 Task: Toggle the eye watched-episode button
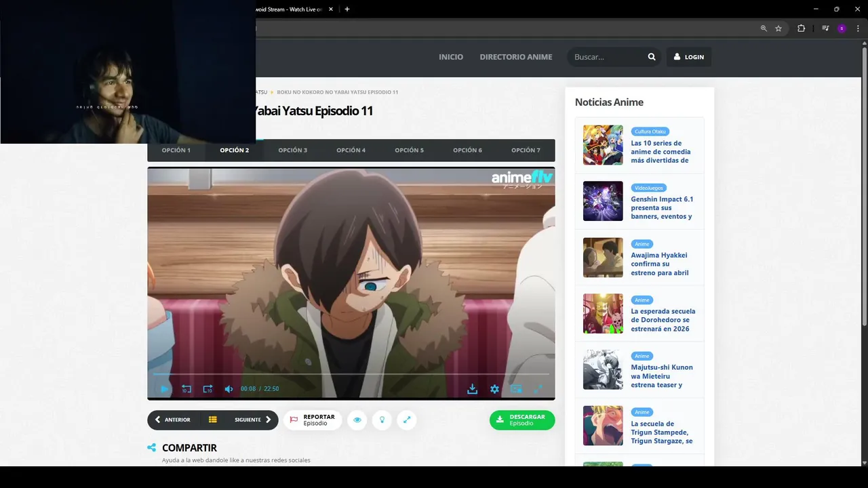click(357, 420)
